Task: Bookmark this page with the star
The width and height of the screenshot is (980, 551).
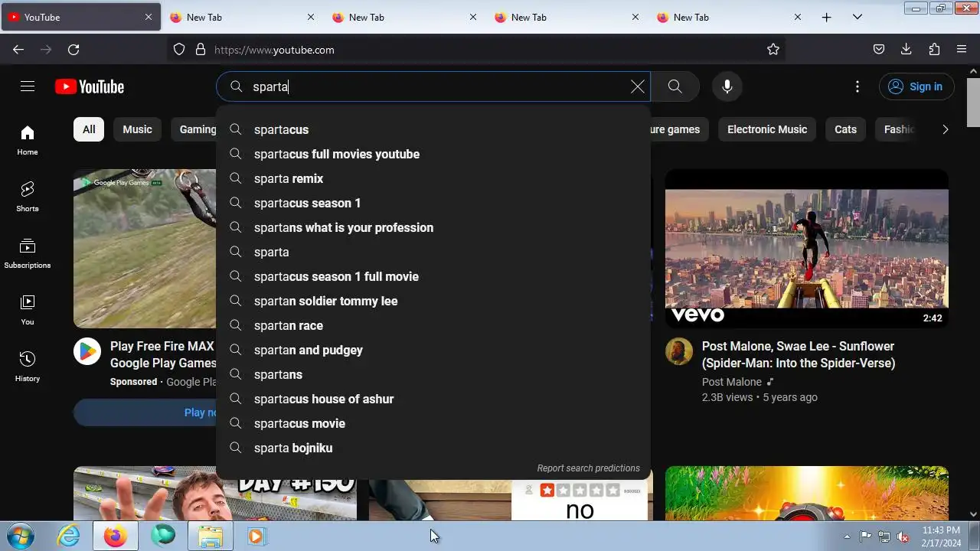Action: (x=773, y=50)
